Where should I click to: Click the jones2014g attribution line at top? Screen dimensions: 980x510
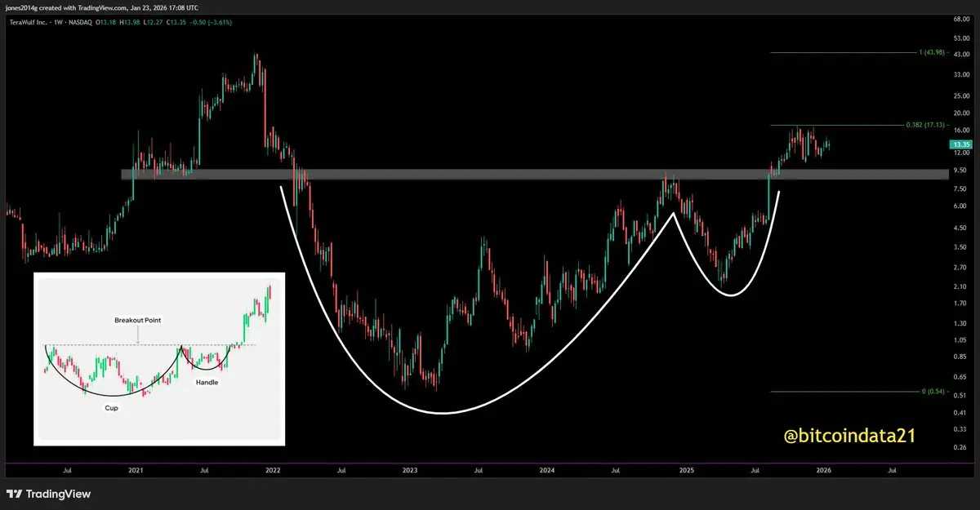101,10
